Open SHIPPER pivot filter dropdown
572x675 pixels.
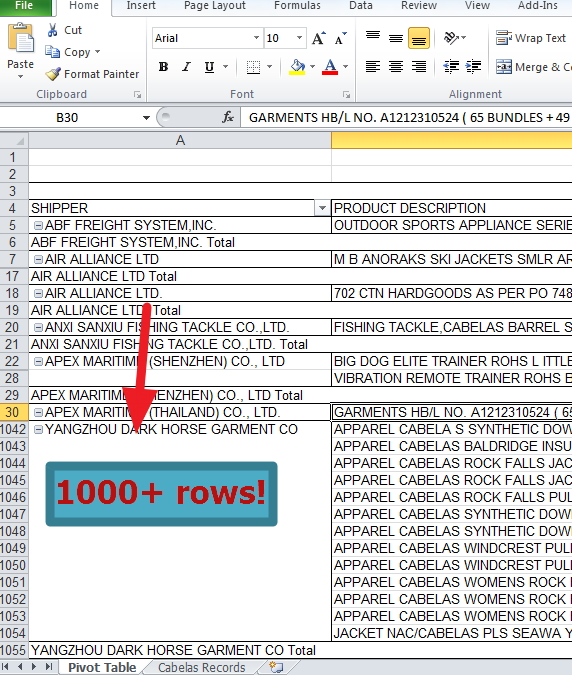coord(322,208)
